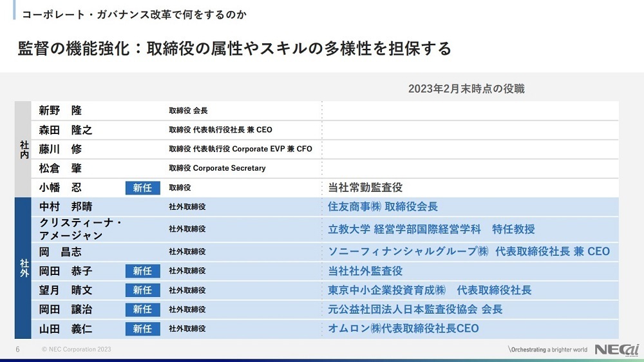Click © NEC Corporation 2023 copyright text
644x362 pixels.
tap(76, 349)
